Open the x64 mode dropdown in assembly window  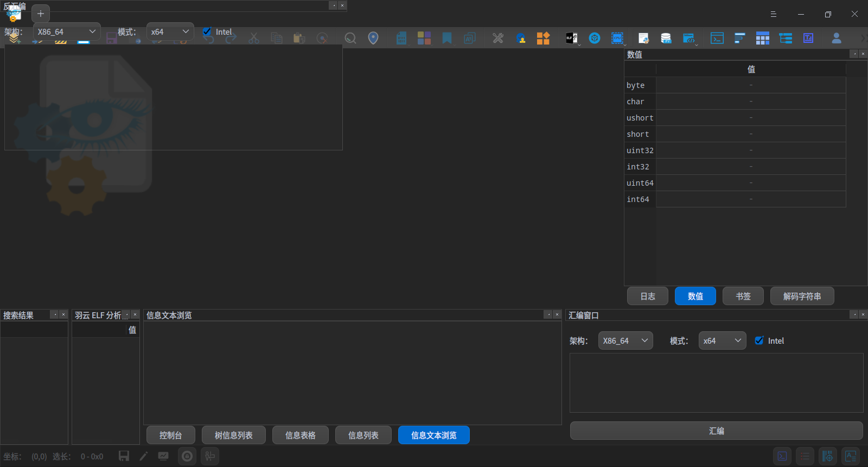tap(722, 340)
